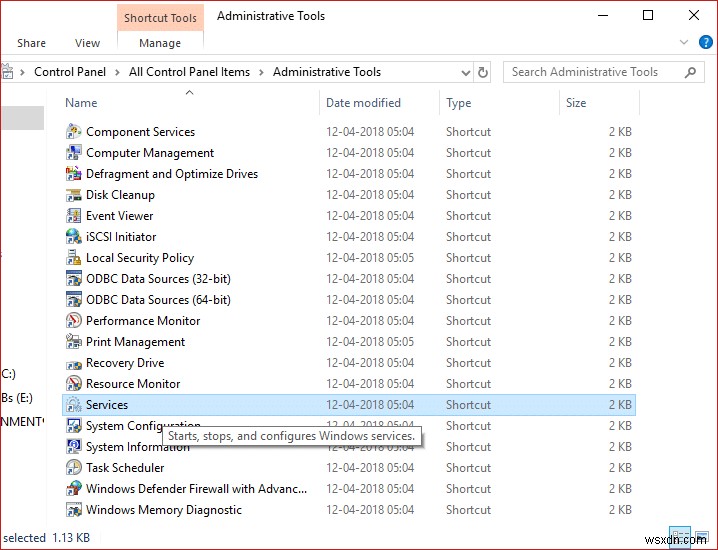This screenshot has height=550, width=718.
Task: Open the Share ribbon tab
Action: (31, 43)
